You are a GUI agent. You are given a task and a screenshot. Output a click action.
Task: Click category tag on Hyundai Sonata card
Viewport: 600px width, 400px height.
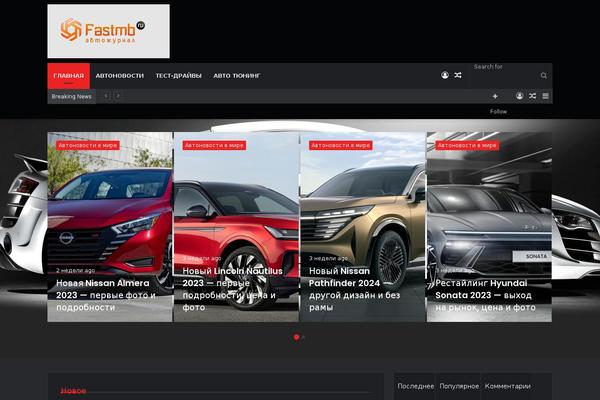(467, 145)
